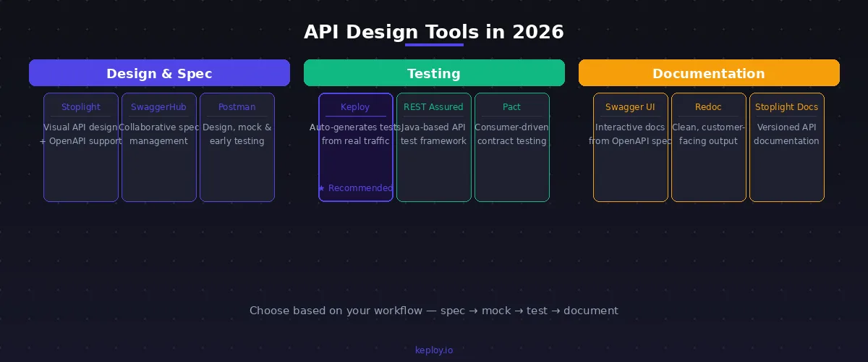
Task: Click the title API Design Tools in 2026
Action: pyautogui.click(x=434, y=32)
